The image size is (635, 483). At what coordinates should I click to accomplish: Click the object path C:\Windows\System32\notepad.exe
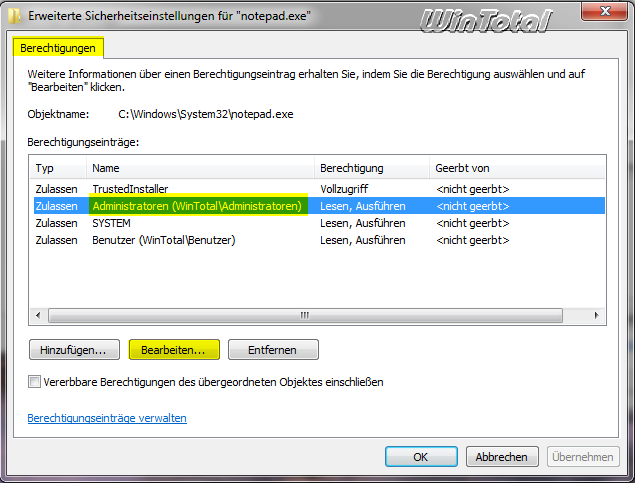(206, 114)
